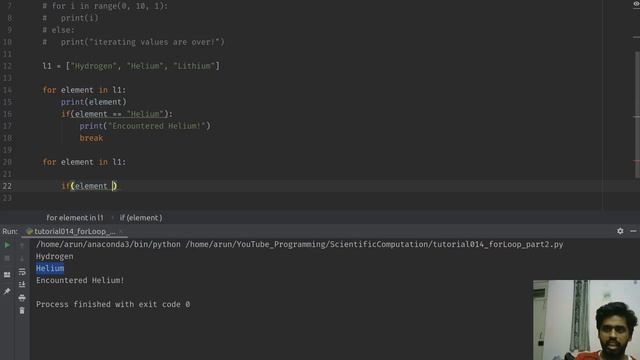Toggle Scroll to End in the Run console
Viewport: 640px width, 360px height.
tap(22, 284)
